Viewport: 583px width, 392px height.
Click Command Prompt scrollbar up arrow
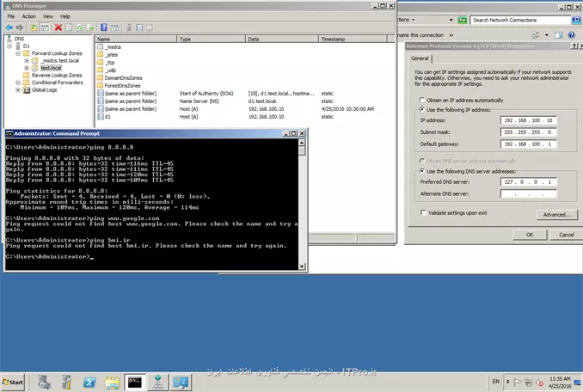click(x=302, y=143)
